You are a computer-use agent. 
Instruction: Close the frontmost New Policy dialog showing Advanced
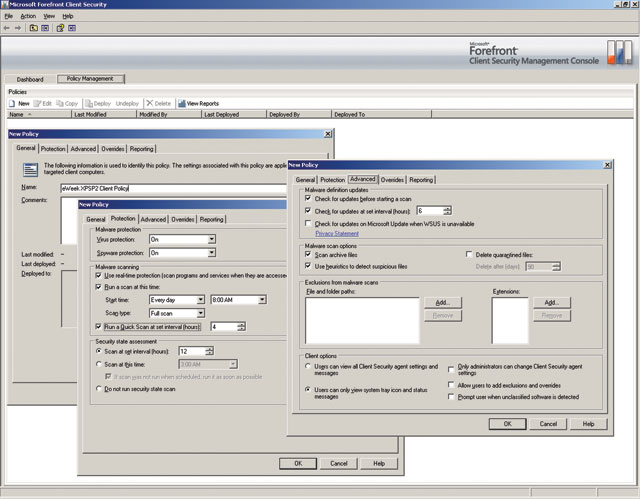coord(607,165)
